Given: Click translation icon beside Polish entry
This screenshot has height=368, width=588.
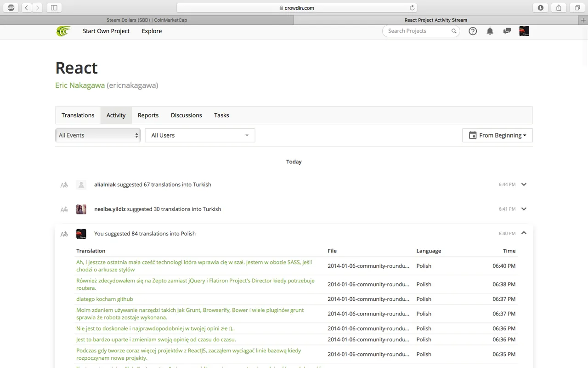Looking at the screenshot, I should coord(64,234).
